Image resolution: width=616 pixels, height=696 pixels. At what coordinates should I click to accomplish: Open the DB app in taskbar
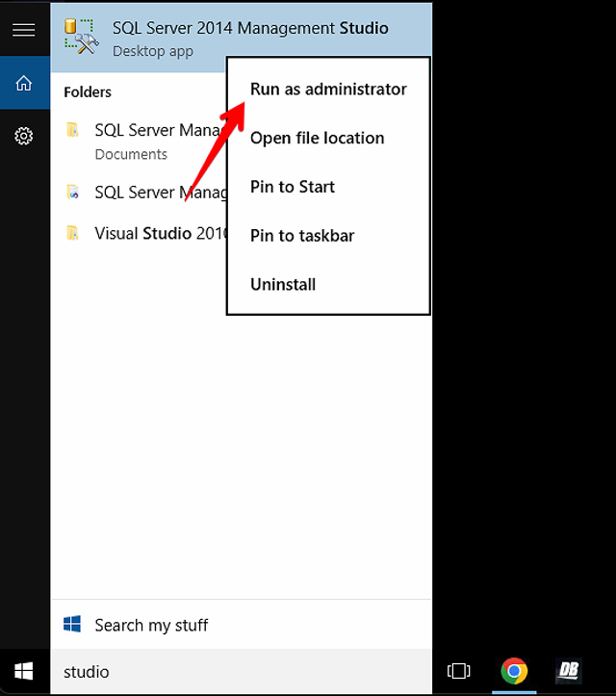pyautogui.click(x=569, y=671)
